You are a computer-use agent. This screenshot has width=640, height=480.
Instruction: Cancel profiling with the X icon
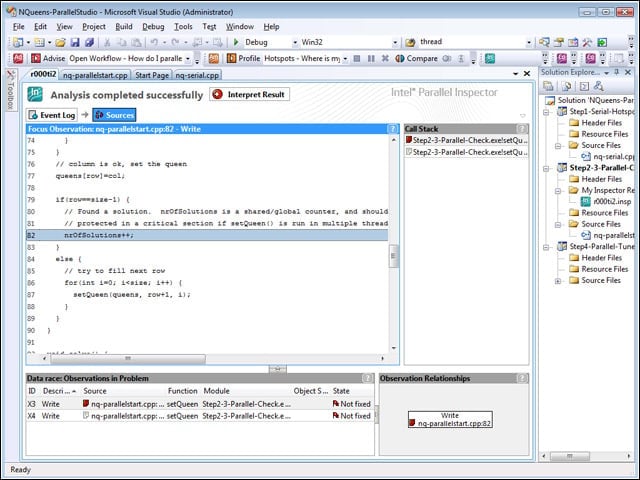385,58
